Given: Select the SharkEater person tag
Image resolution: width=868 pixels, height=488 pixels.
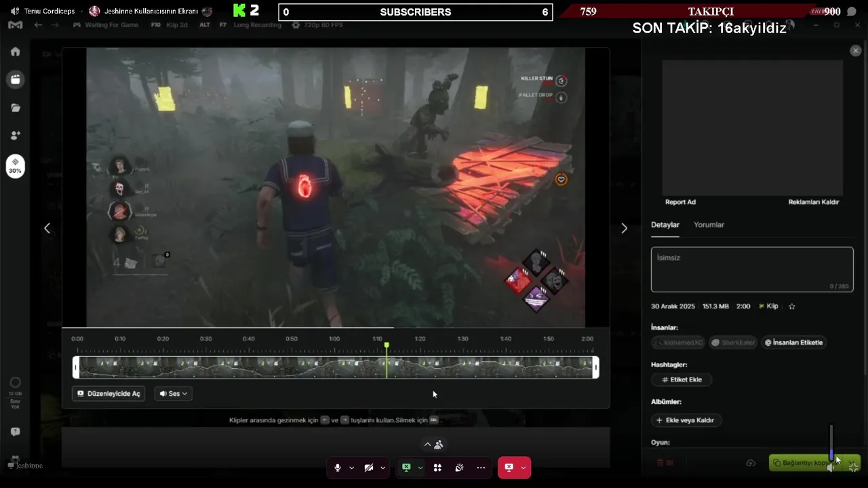Looking at the screenshot, I should tap(733, 342).
